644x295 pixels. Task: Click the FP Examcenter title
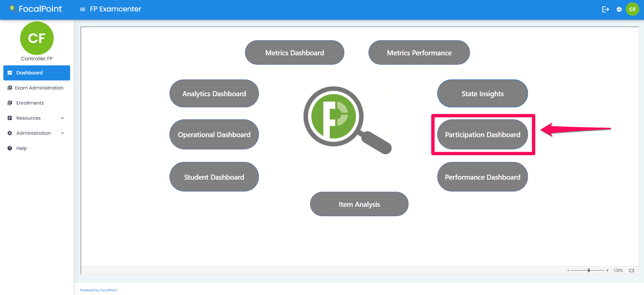click(x=115, y=9)
